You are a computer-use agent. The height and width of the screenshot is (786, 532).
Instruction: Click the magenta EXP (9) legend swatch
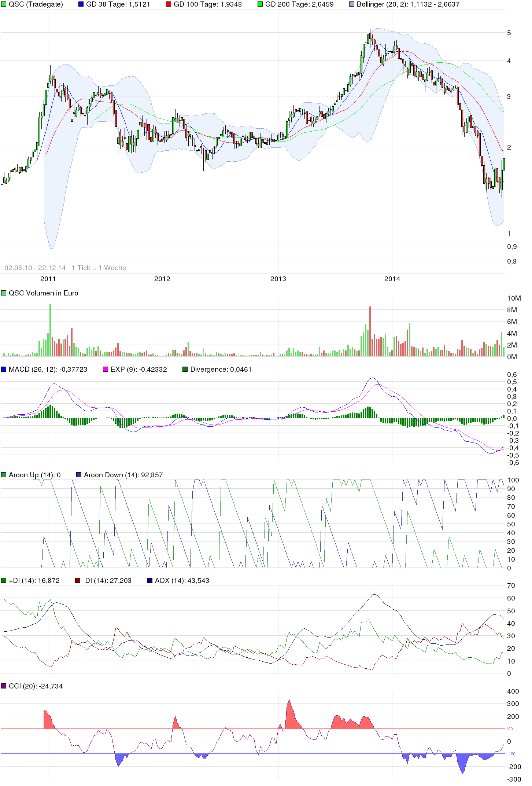pos(106,369)
